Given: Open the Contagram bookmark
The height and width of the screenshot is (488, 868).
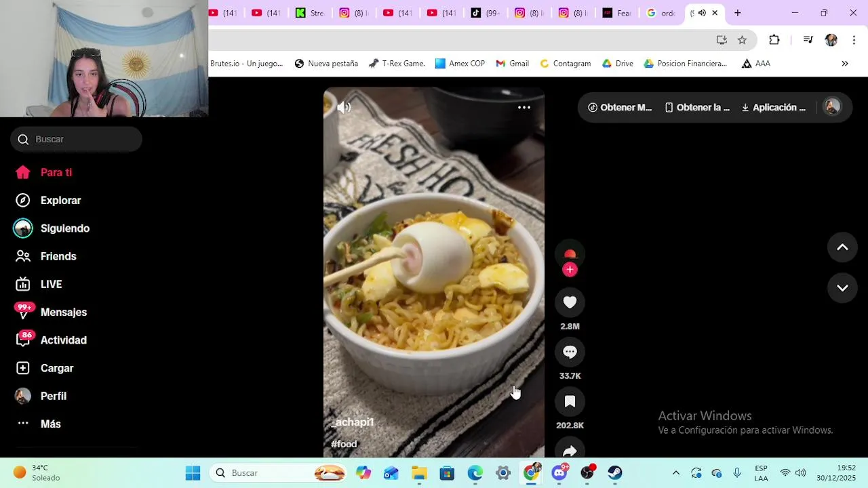Looking at the screenshot, I should pos(565,64).
